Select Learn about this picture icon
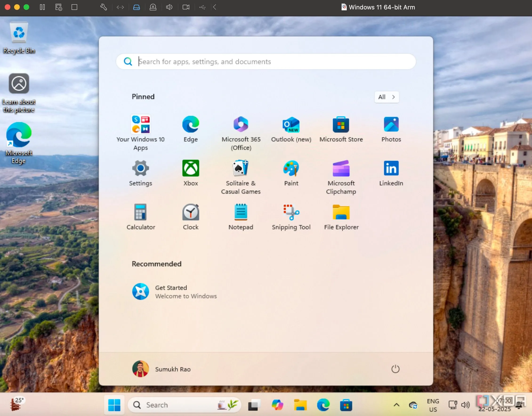The height and width of the screenshot is (416, 532). pos(19,93)
